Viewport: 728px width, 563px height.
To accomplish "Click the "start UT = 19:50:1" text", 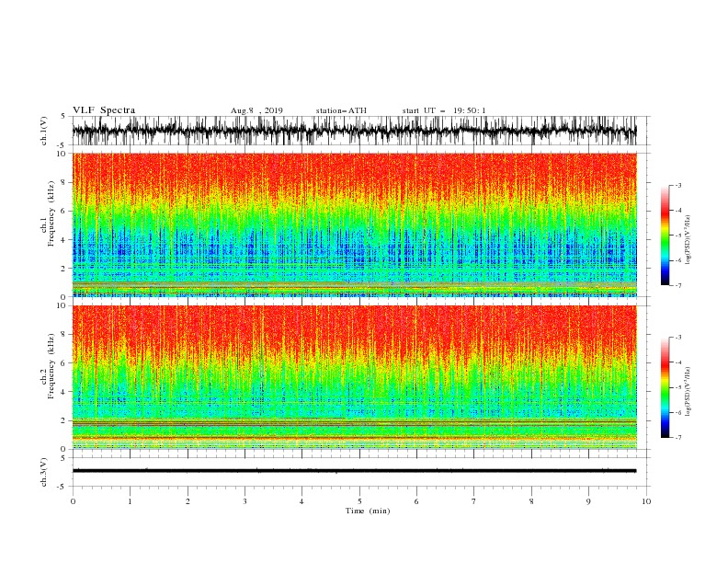I will pyautogui.click(x=444, y=110).
